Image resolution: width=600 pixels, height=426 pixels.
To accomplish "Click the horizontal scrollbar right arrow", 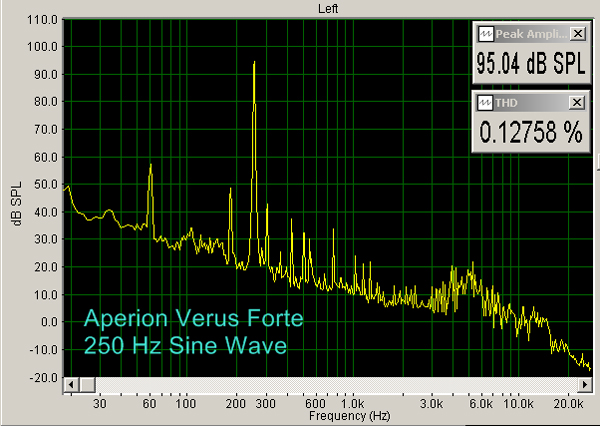I will click(x=585, y=385).
